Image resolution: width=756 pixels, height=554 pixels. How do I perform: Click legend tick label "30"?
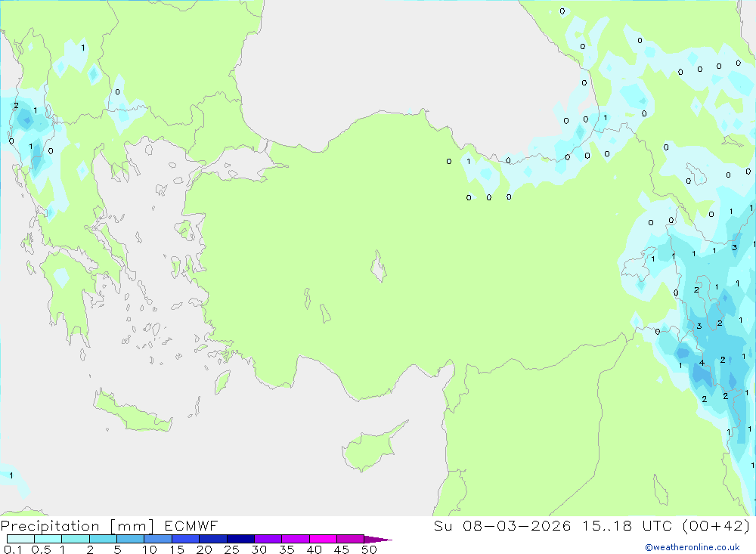pyautogui.click(x=259, y=549)
